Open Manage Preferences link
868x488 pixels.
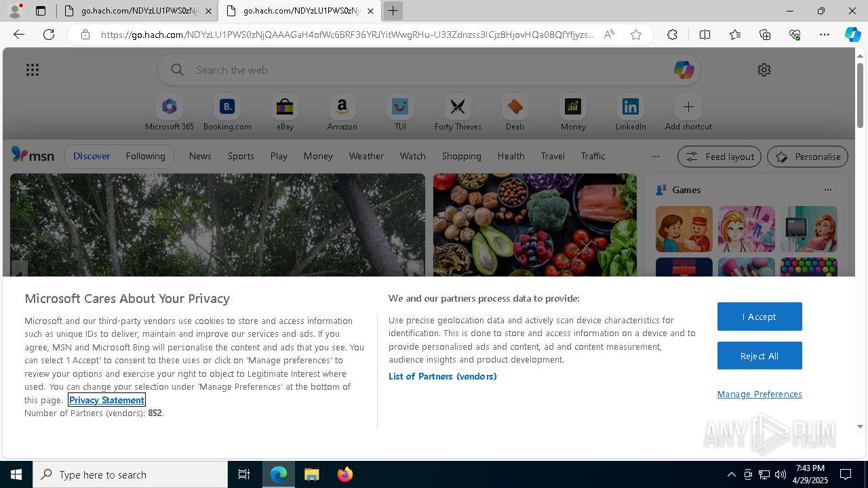pyautogui.click(x=759, y=394)
